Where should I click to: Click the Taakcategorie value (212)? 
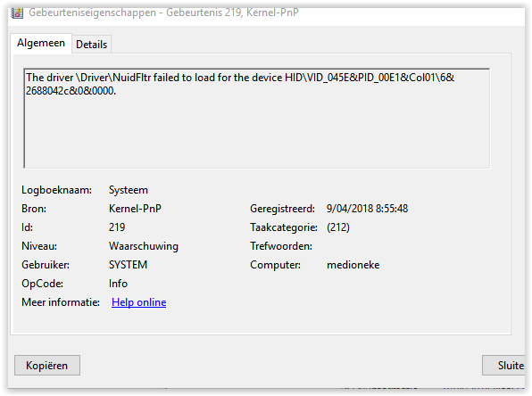338,227
